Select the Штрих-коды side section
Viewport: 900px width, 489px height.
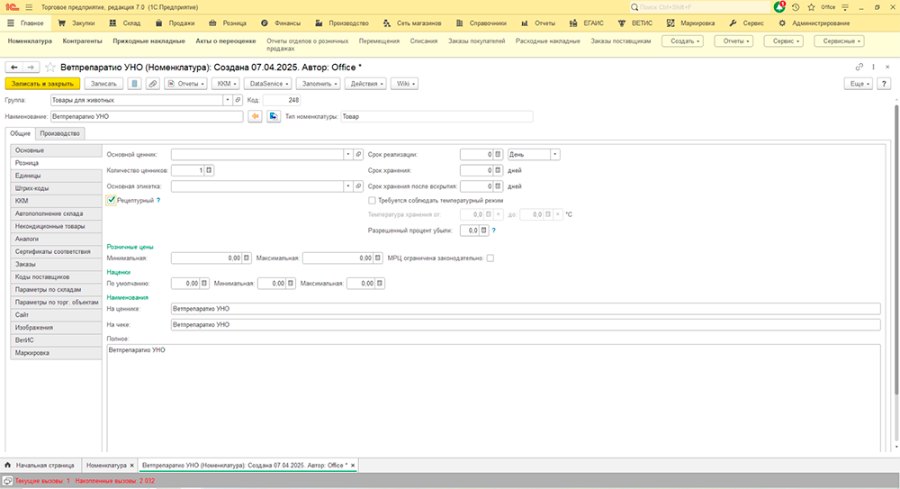[56, 188]
